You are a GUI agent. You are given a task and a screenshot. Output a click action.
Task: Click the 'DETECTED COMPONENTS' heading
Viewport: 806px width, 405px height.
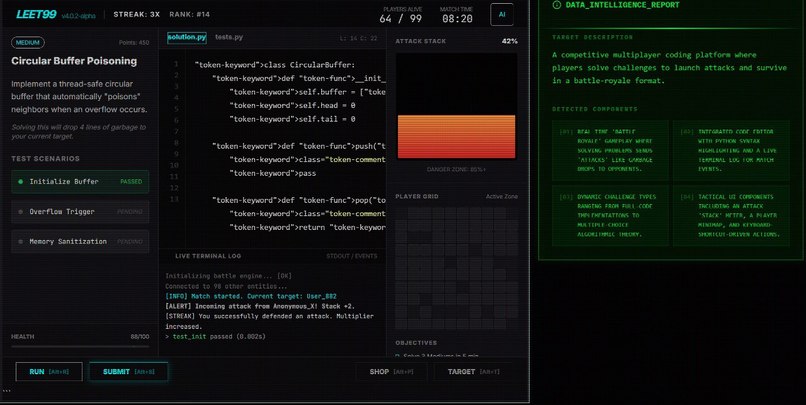[594, 109]
